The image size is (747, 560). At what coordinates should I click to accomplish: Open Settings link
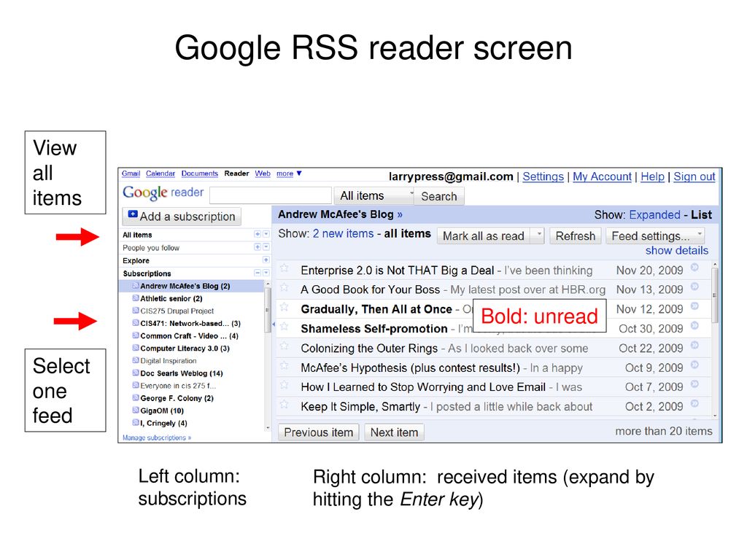tap(543, 176)
